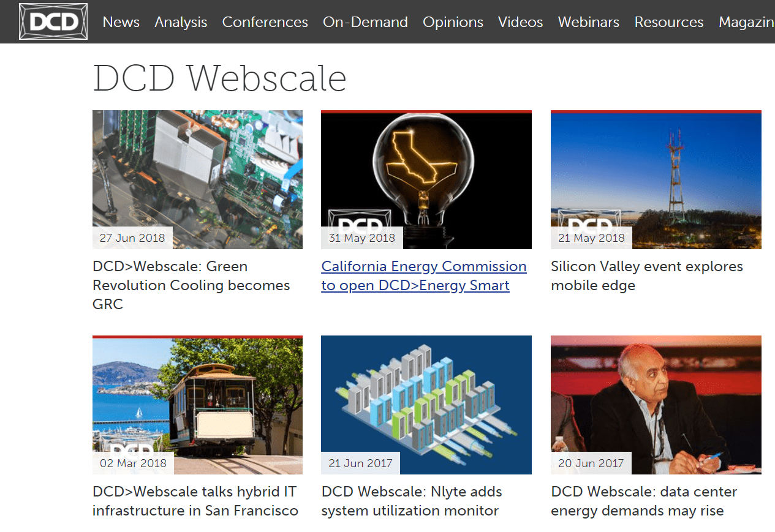Viewport: 775px width, 532px height.
Task: Click the 21 May 2018 date label
Action: 591,238
